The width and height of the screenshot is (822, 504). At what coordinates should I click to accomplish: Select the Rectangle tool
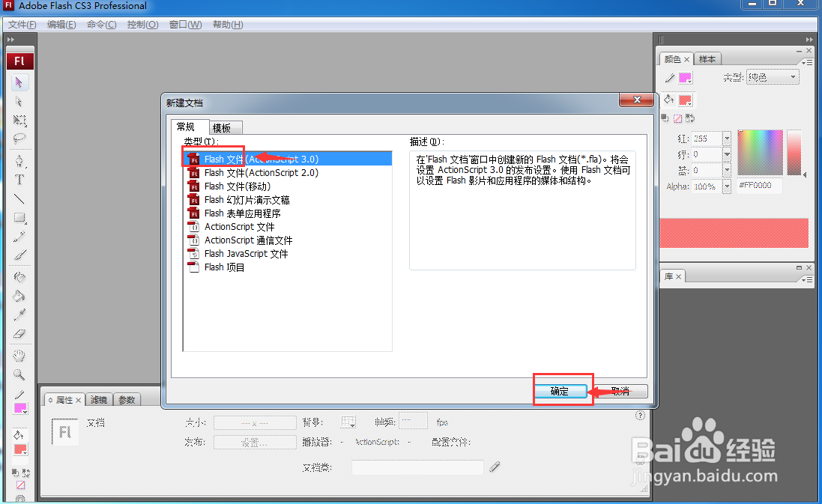coord(19,218)
